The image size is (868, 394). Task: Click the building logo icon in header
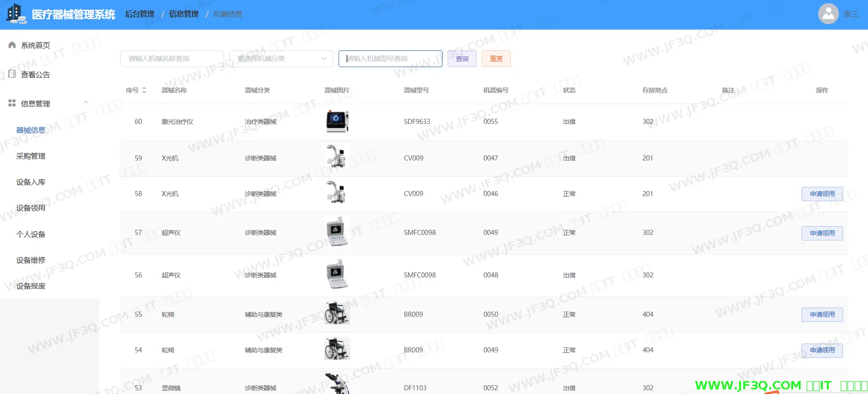15,13
